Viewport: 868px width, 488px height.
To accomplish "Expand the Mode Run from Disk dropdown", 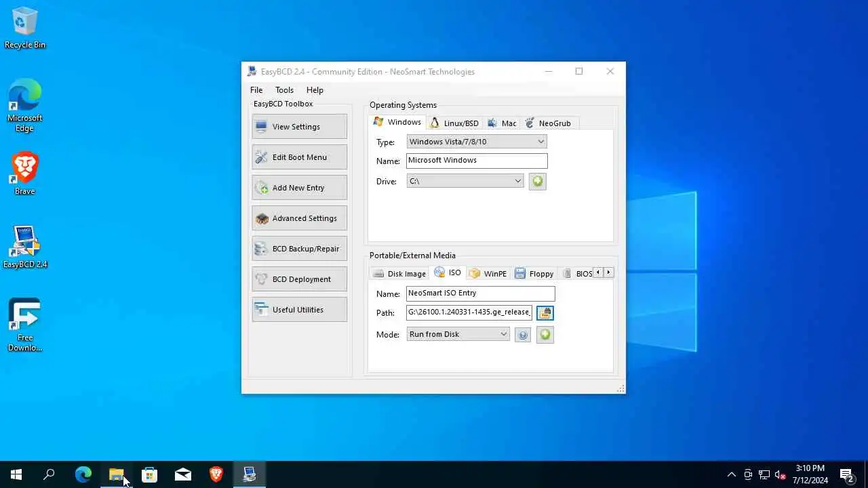I will coord(458,334).
